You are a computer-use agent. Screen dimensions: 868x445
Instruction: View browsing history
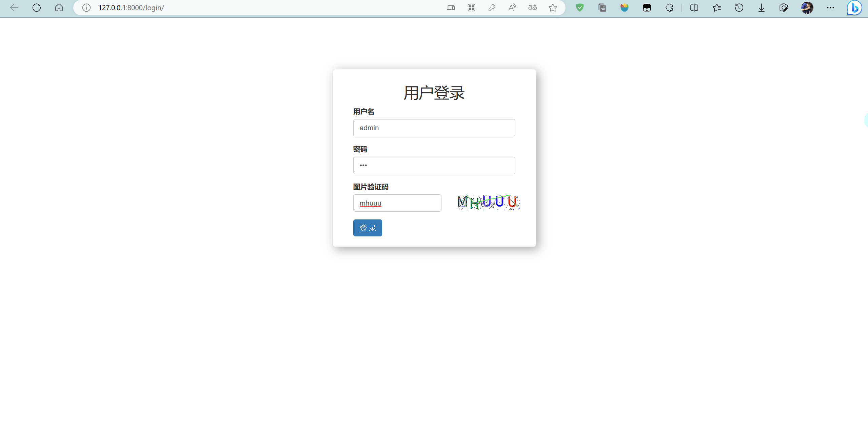739,7
